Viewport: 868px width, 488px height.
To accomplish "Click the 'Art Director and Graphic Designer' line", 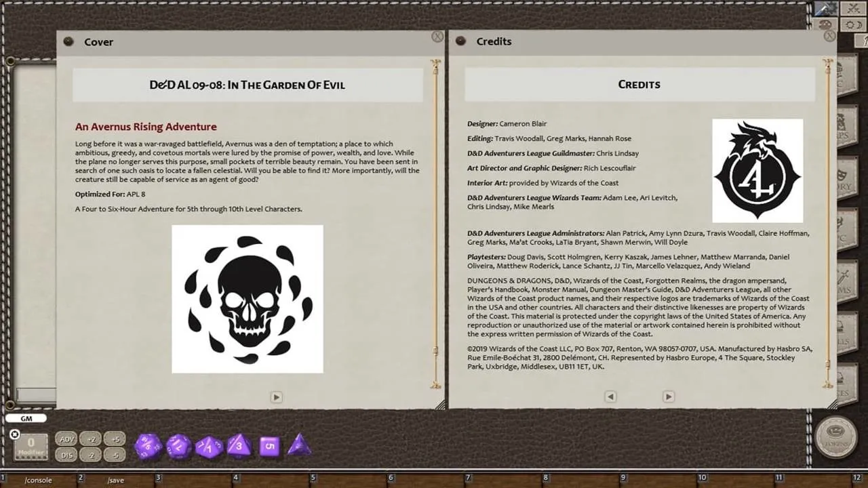I will (x=551, y=168).
